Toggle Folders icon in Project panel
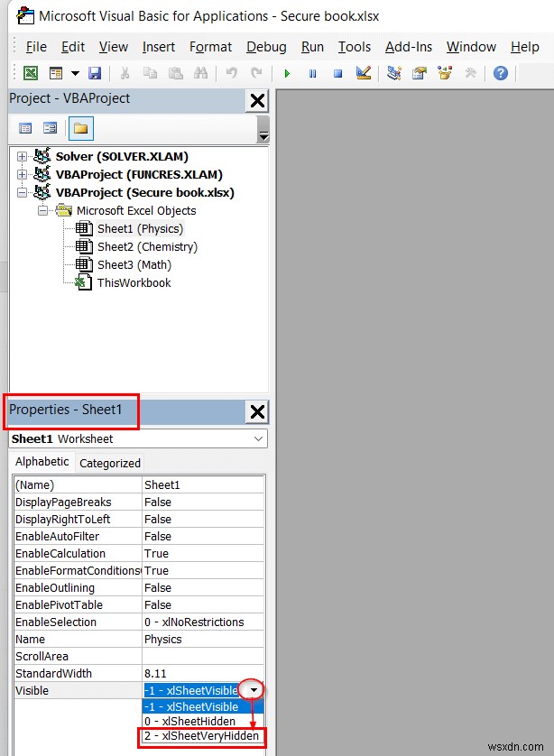The height and width of the screenshot is (756, 554). (81, 128)
